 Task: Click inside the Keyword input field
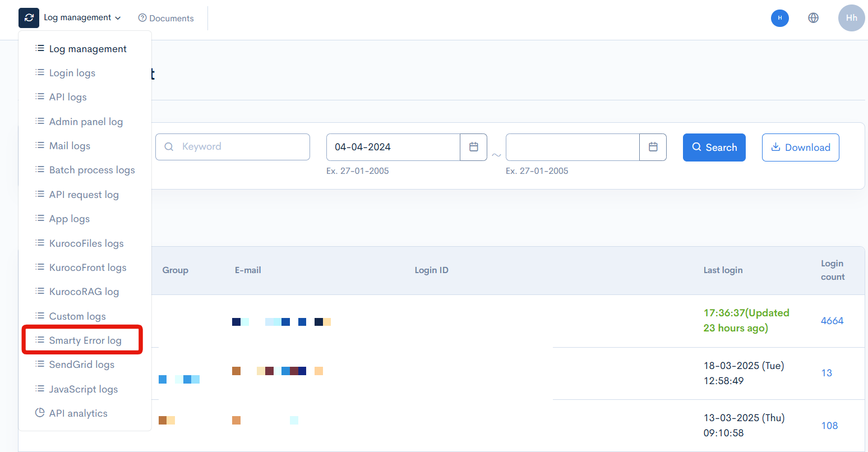coord(241,146)
